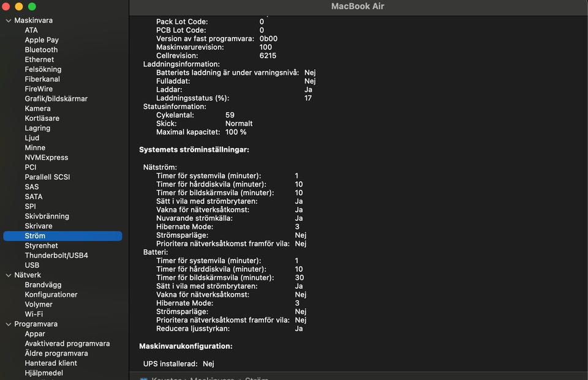This screenshot has width=588, height=380.
Task: Click the Maximal kapacitet 100 % value
Action: pos(236,132)
